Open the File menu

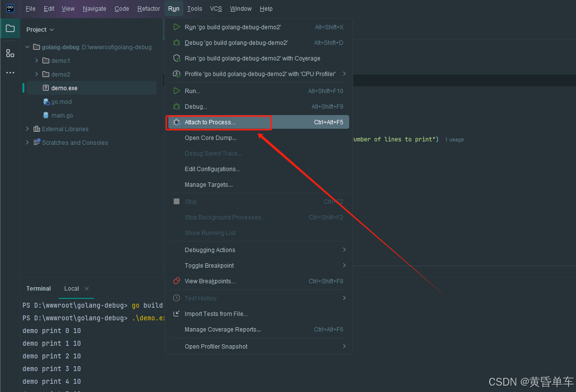click(31, 8)
